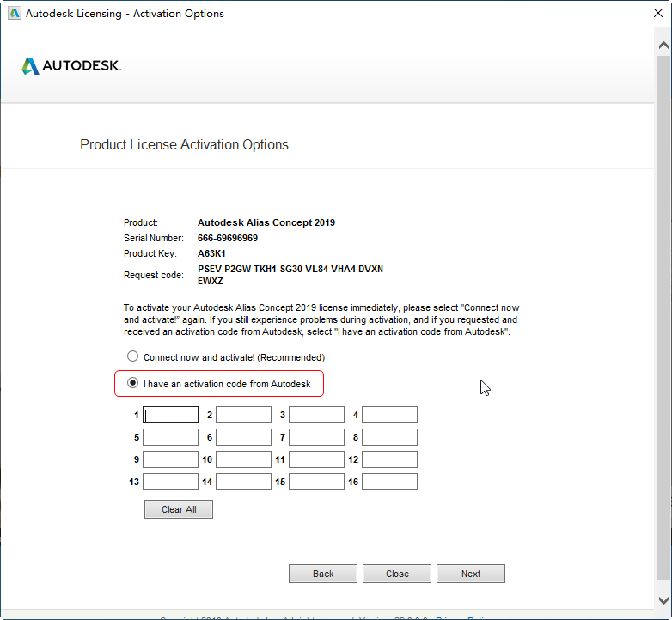Click activation code field 12
The image size is (672, 620).
[389, 459]
